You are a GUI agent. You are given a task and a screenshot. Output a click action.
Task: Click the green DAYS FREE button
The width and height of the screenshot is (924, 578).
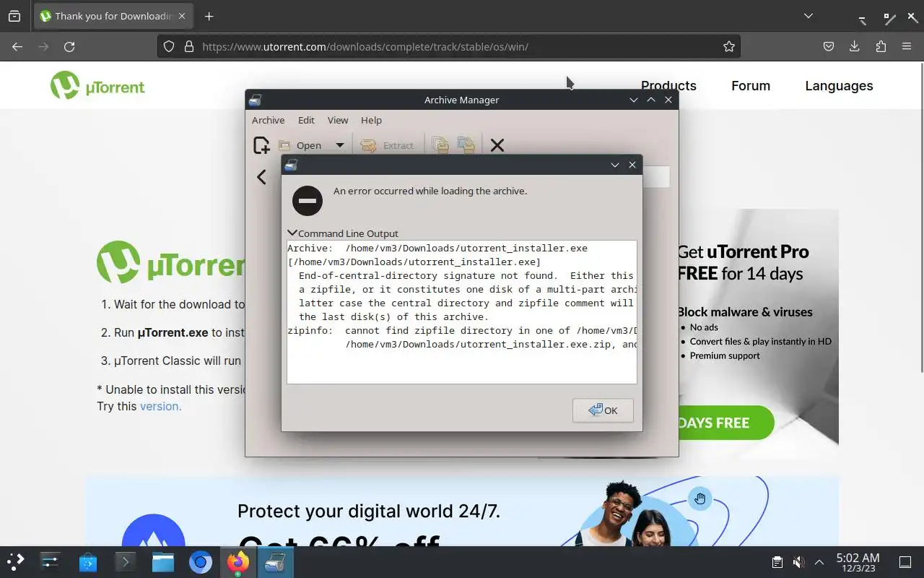coord(725,423)
